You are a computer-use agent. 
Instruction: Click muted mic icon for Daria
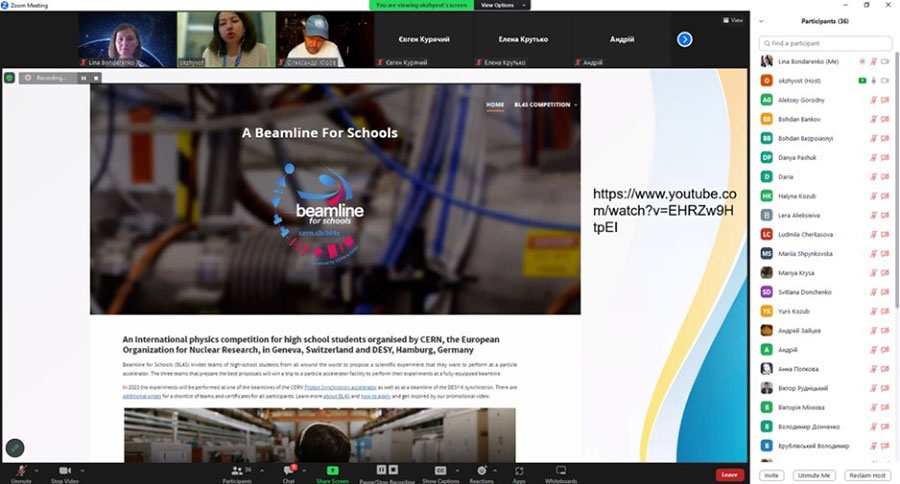pyautogui.click(x=874, y=177)
